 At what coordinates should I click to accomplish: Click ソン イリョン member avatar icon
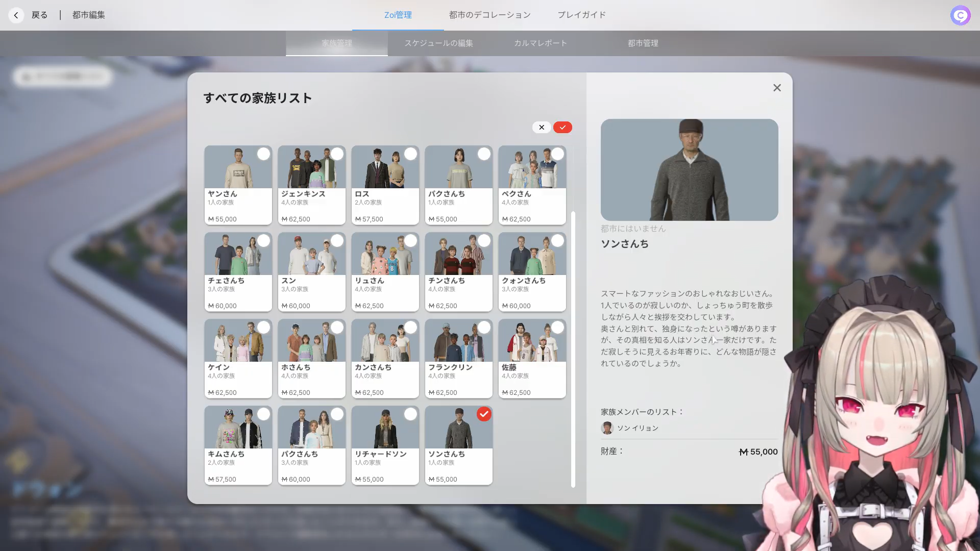607,428
